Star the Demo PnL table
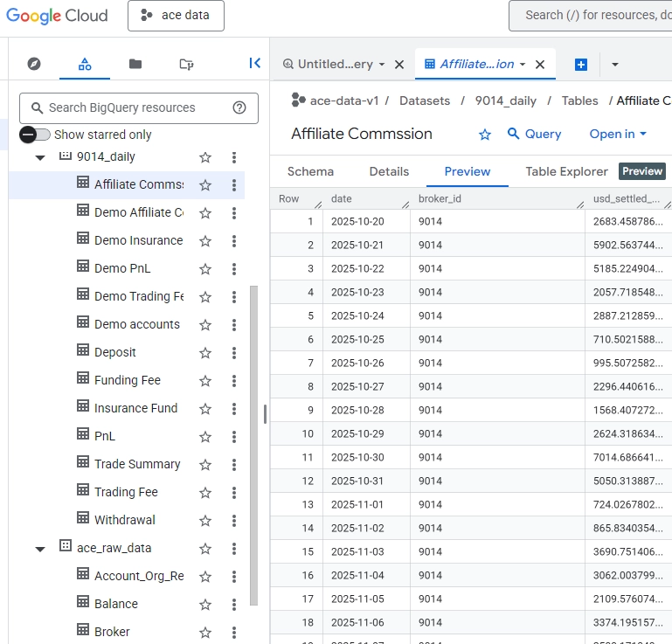672x644 pixels. (205, 269)
